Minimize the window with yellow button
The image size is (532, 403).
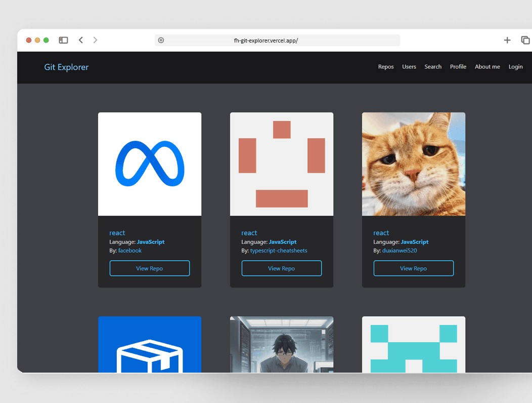point(37,40)
